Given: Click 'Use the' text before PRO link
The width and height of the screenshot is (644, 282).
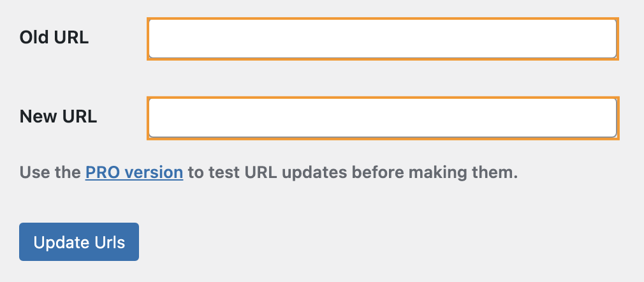Looking at the screenshot, I should click(x=50, y=172).
